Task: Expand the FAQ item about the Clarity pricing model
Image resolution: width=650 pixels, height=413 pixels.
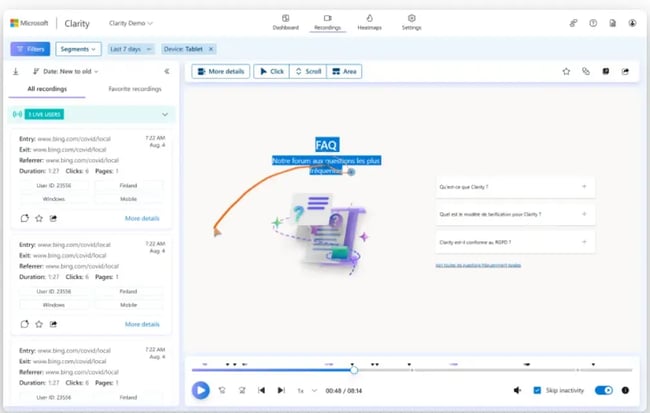Action: point(515,214)
